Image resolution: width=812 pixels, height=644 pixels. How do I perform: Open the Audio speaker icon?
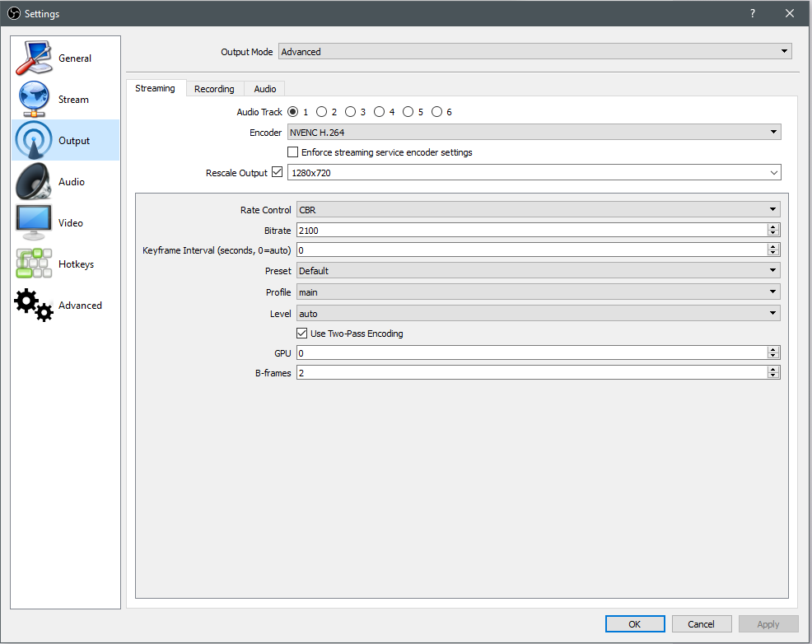point(34,181)
